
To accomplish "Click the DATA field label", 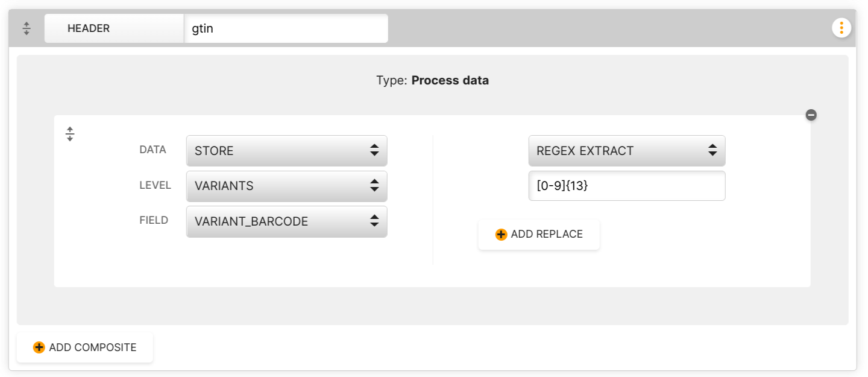I will tap(153, 150).
